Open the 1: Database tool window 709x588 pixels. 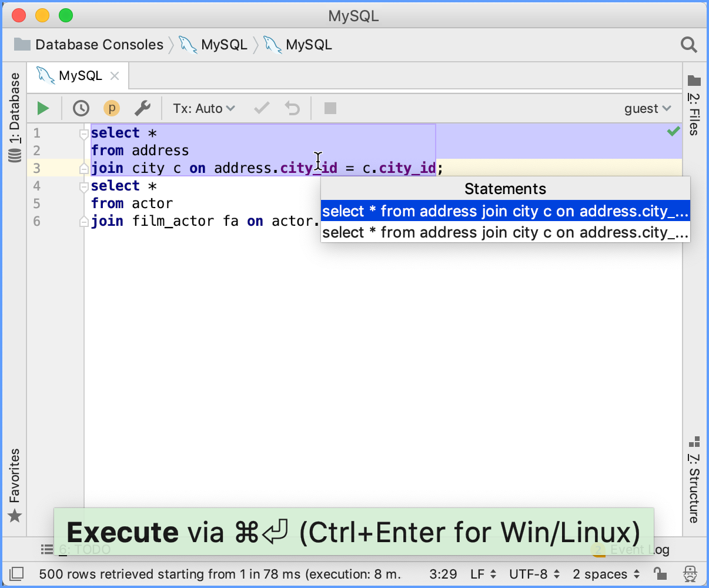[15, 118]
